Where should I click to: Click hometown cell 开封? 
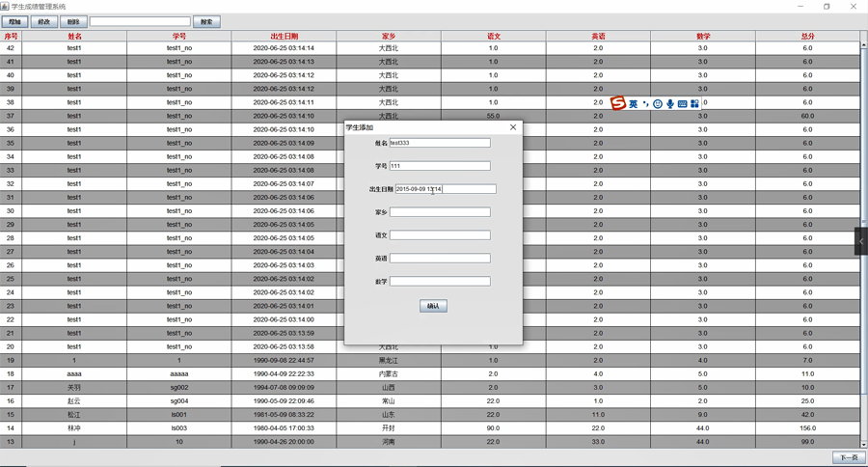click(x=389, y=428)
